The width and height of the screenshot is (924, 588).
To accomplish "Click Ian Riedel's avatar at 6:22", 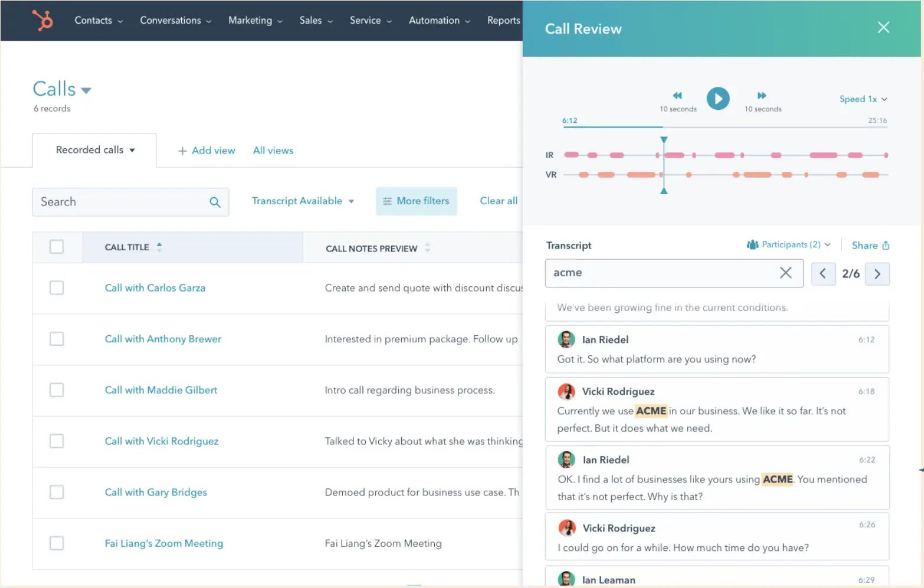I will [x=566, y=460].
